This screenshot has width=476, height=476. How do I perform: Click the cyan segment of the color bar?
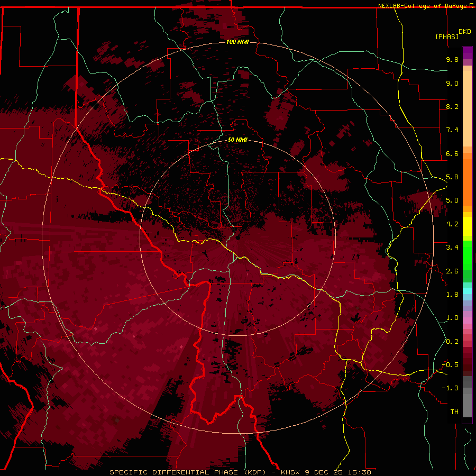467,291
